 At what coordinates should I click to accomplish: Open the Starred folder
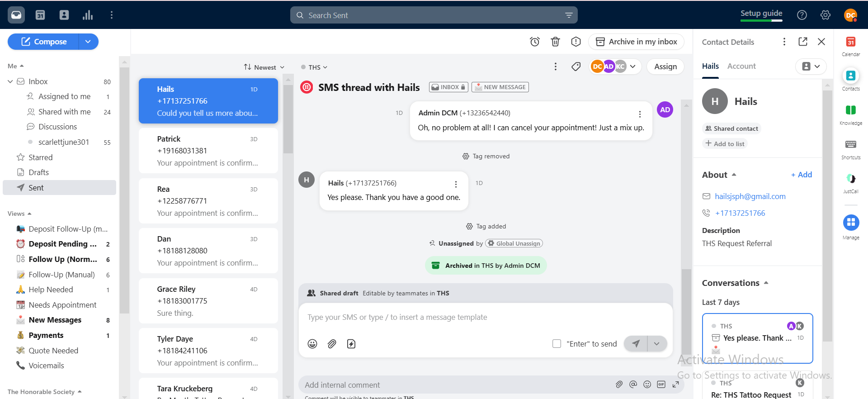click(x=41, y=157)
